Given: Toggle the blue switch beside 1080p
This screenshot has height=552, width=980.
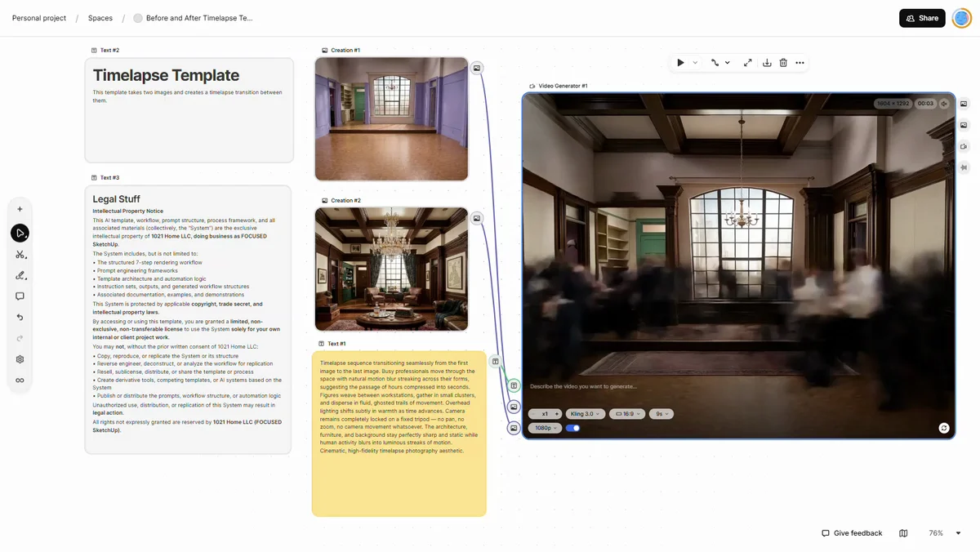Looking at the screenshot, I should click(573, 428).
